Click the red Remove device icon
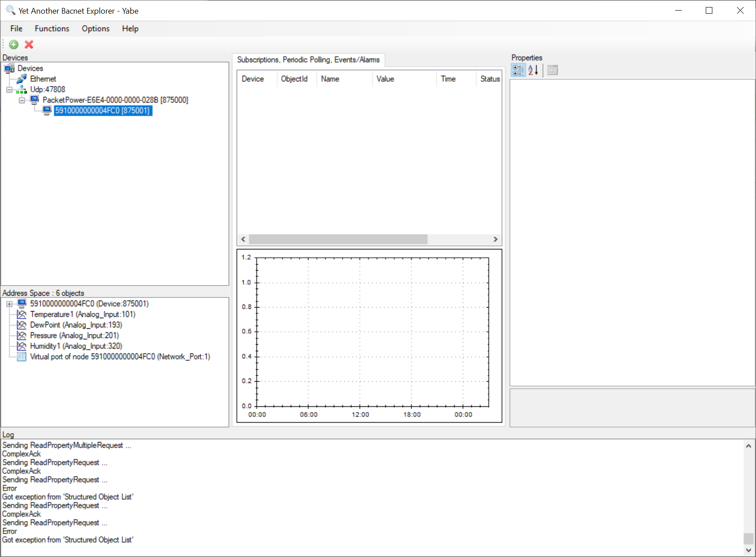756x557 pixels. [29, 45]
